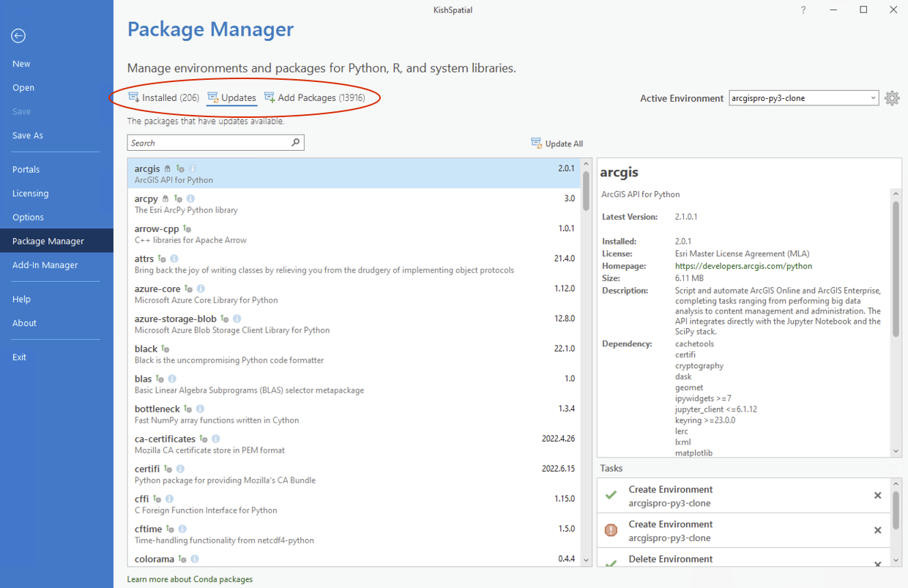Click the update icon beside arcpy
The image size is (908, 588).
pos(177,199)
